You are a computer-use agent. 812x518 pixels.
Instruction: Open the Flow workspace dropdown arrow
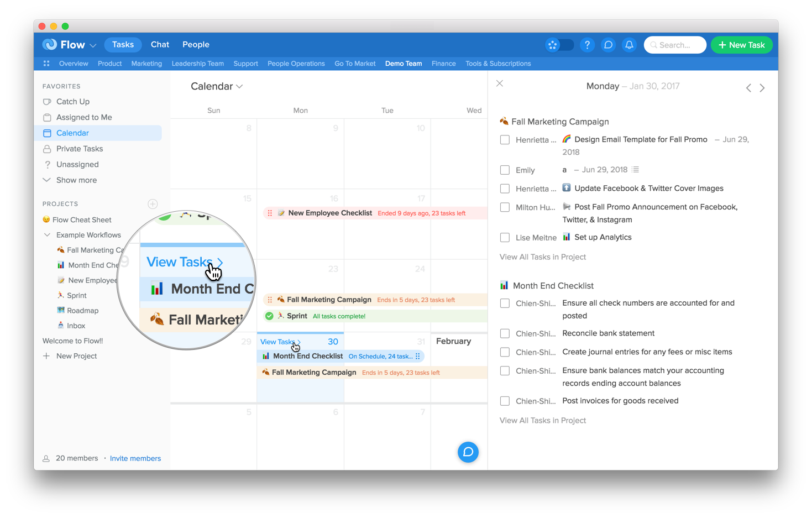click(93, 45)
